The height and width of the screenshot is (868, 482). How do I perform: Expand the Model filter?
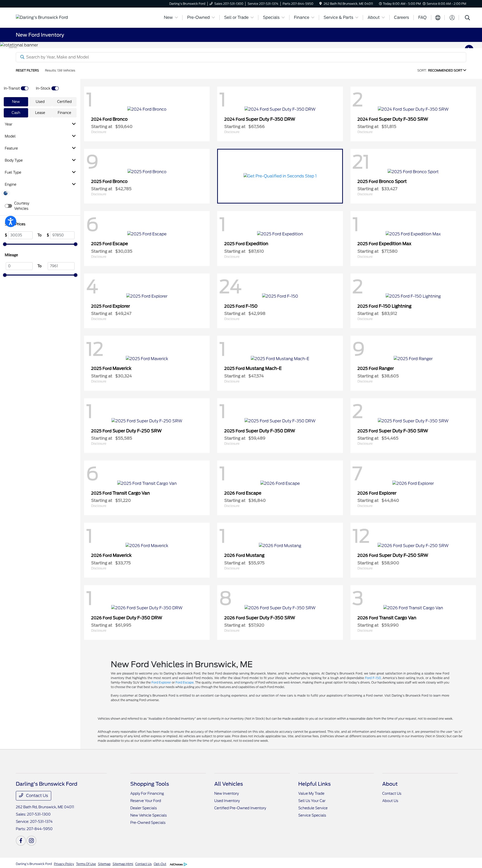coord(40,136)
